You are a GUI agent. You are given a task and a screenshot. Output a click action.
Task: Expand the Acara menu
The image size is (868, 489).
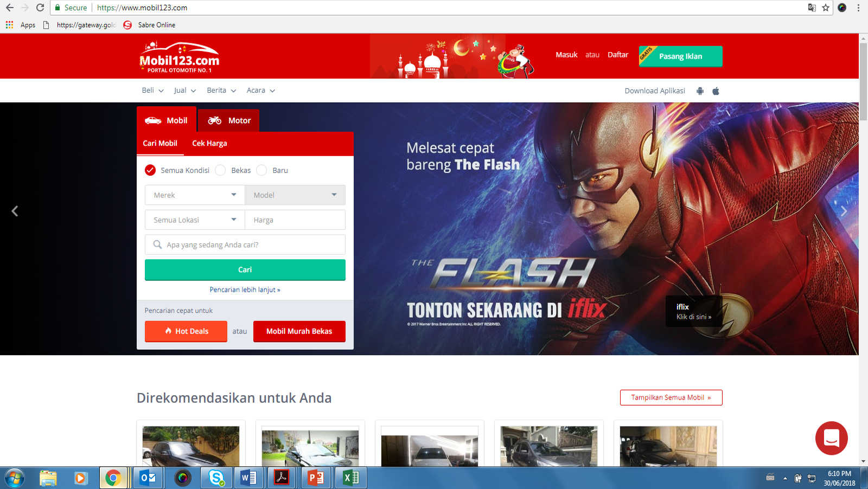pyautogui.click(x=261, y=91)
